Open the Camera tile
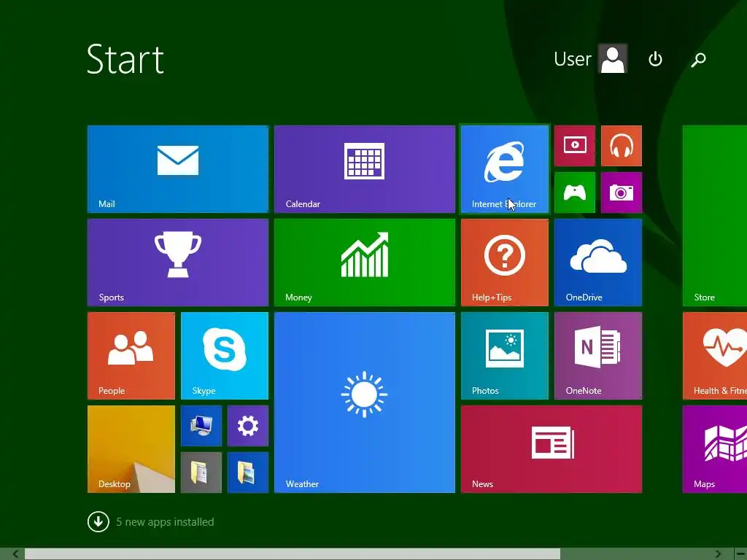Viewport: 747px width, 560px height. [x=622, y=192]
